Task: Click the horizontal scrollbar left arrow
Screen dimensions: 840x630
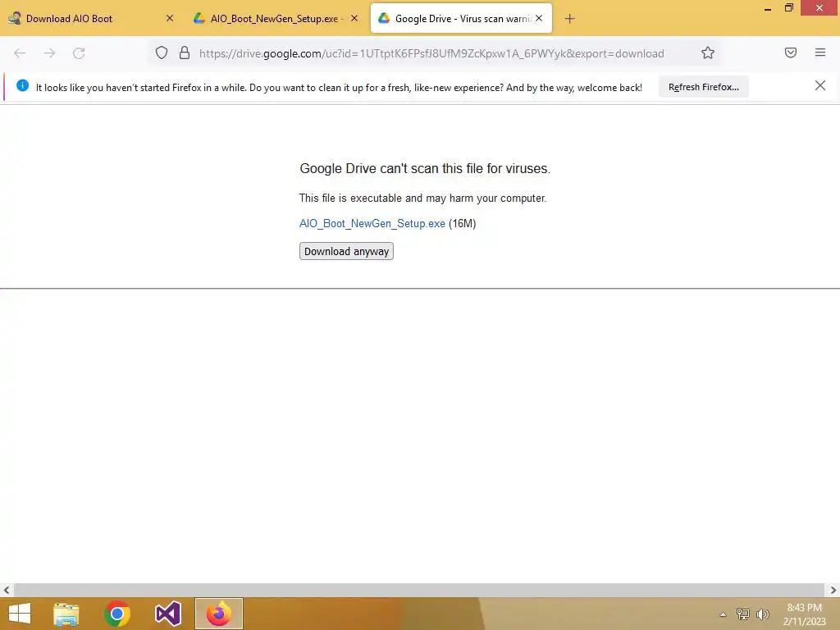Action: point(7,591)
